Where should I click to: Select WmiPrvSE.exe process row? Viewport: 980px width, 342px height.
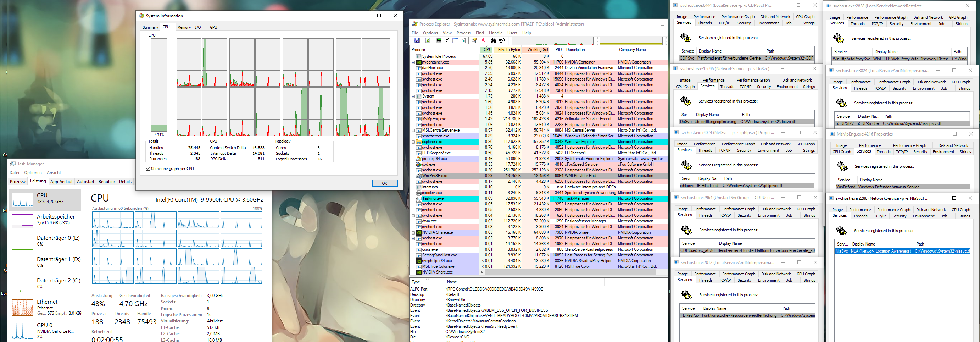coord(539,176)
